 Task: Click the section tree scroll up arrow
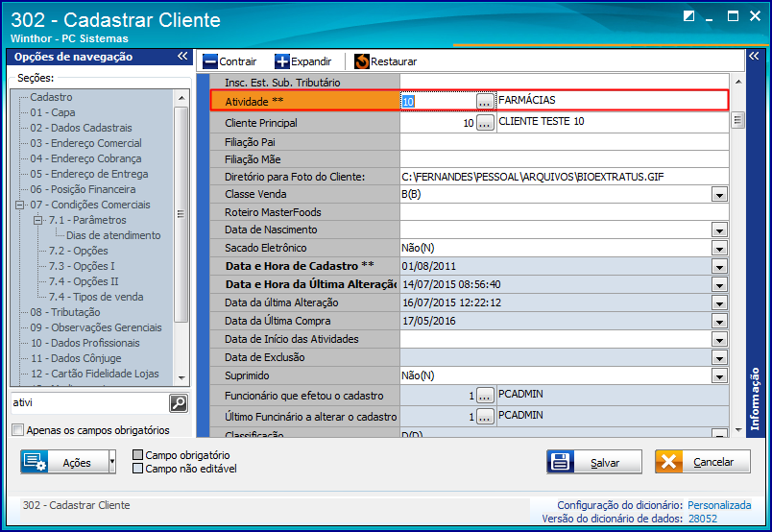(181, 98)
